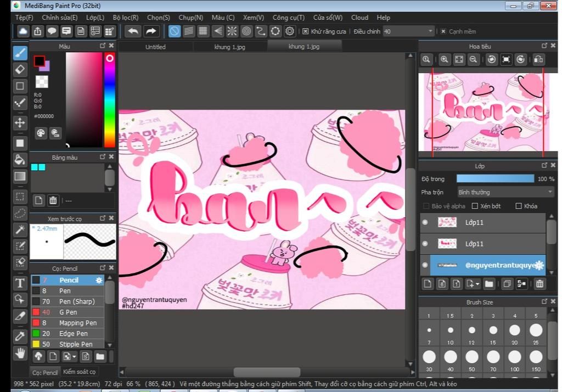
Task: Toggle the Khử răng cưa checkbox
Action: (x=305, y=31)
